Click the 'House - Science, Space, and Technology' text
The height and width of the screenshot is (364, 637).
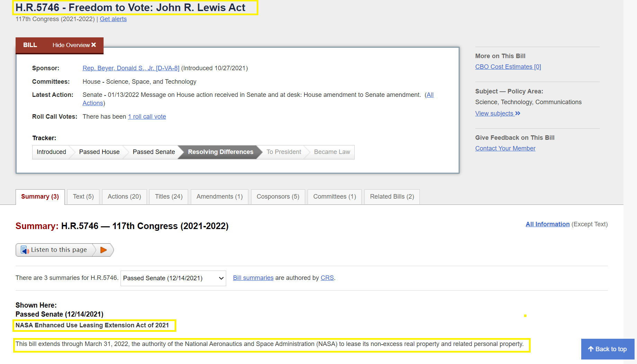tap(139, 82)
